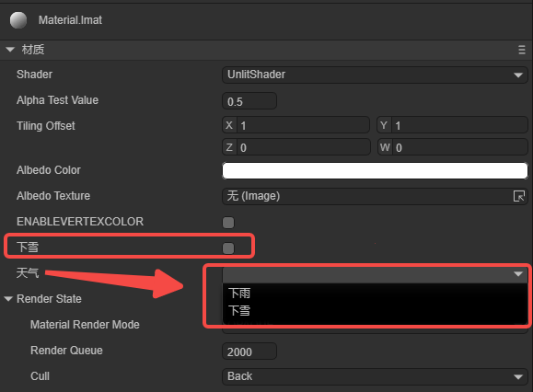Click the Cull dropdown arrow icon

coord(518,376)
